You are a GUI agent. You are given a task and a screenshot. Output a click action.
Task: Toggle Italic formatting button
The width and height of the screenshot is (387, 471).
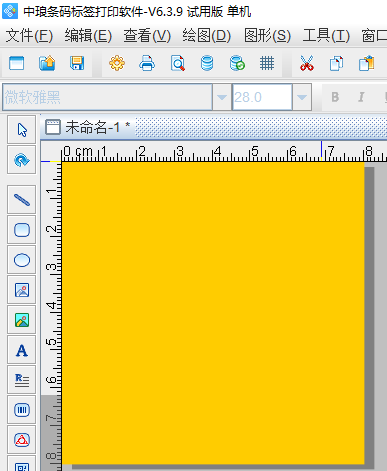pyautogui.click(x=361, y=97)
